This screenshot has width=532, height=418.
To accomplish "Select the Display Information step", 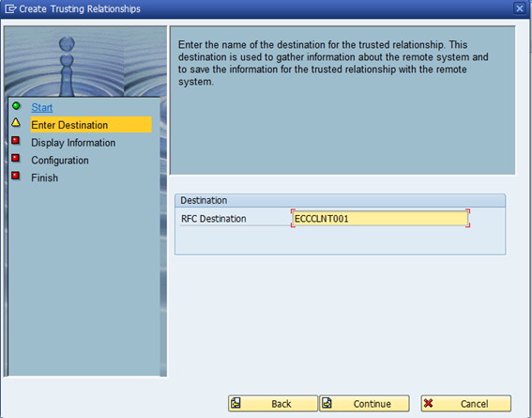I will [x=73, y=143].
